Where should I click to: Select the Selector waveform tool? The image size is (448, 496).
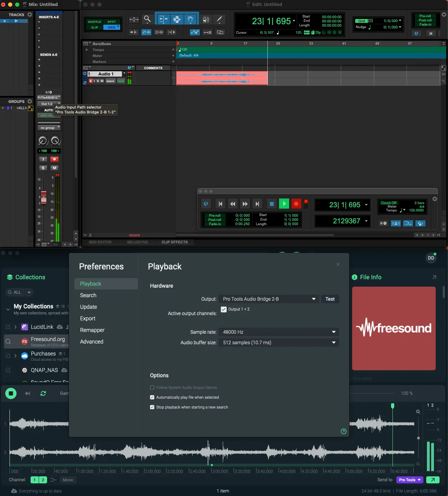click(177, 19)
